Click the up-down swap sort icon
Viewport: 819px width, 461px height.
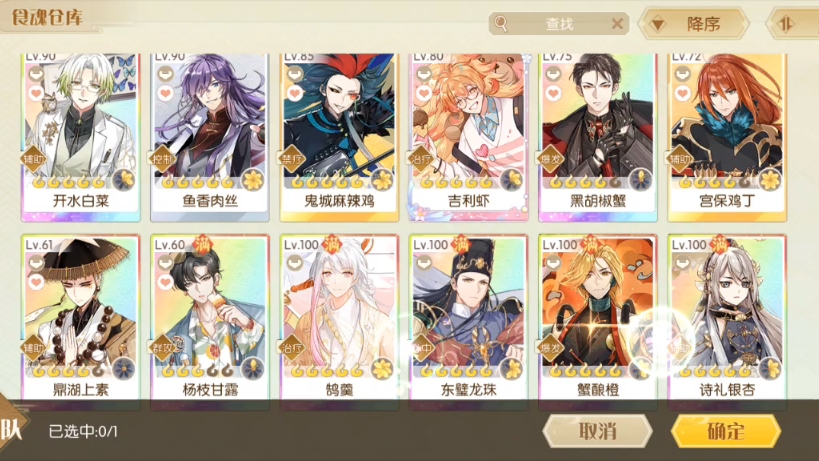(786, 24)
